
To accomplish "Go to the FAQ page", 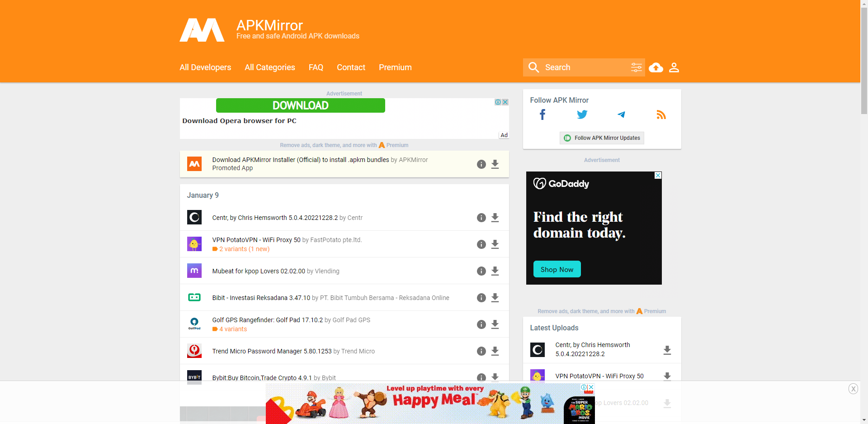I will tap(316, 67).
